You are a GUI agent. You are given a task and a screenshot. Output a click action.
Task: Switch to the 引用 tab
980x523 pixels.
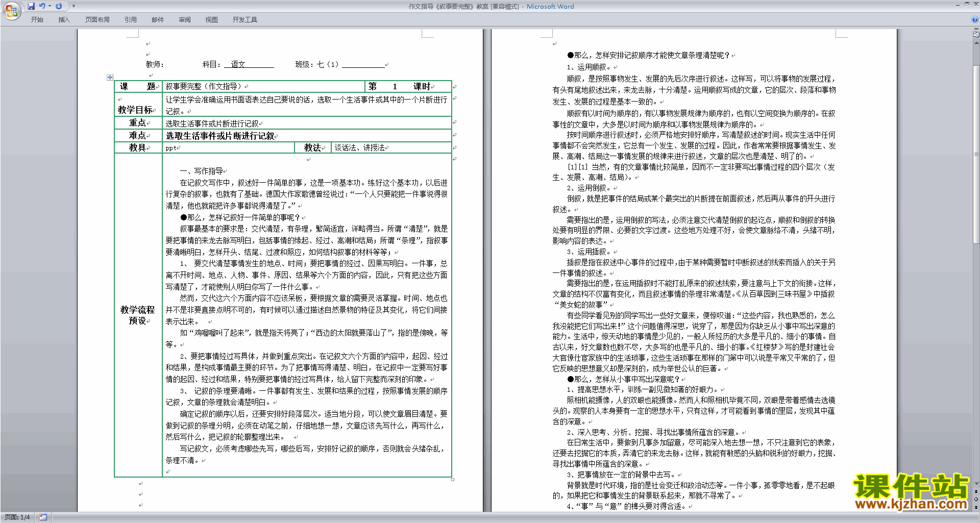(x=131, y=20)
